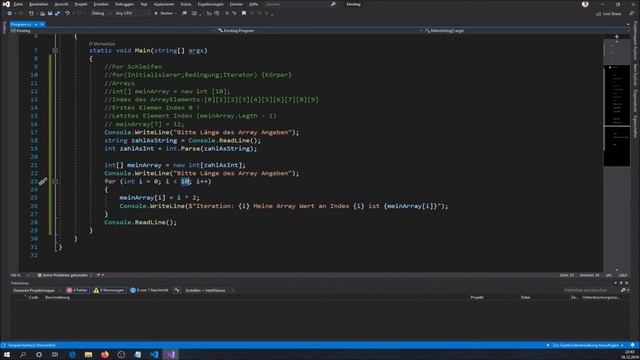640x360 pixels.
Task: Open Task View on the taskbar
Action: point(55,354)
